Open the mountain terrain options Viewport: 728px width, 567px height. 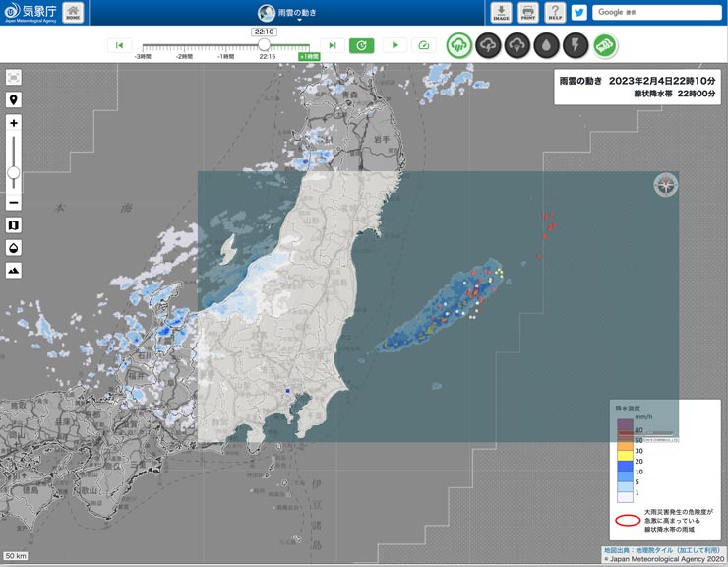(14, 270)
